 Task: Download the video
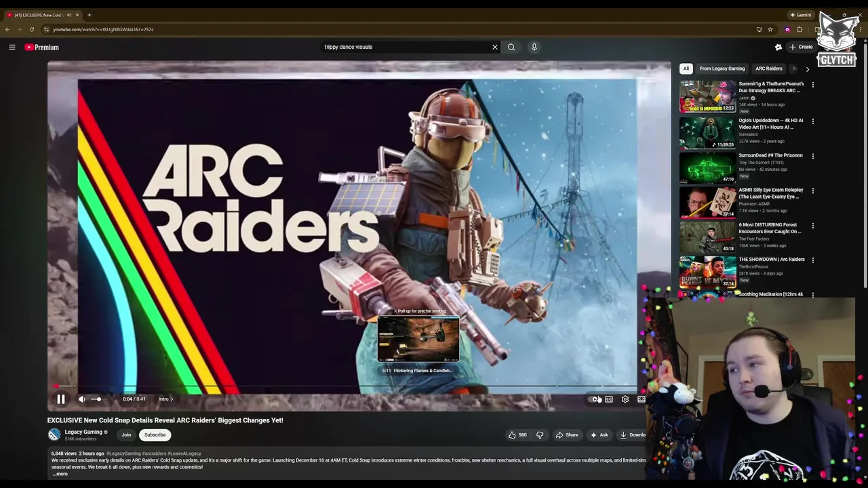click(632, 434)
